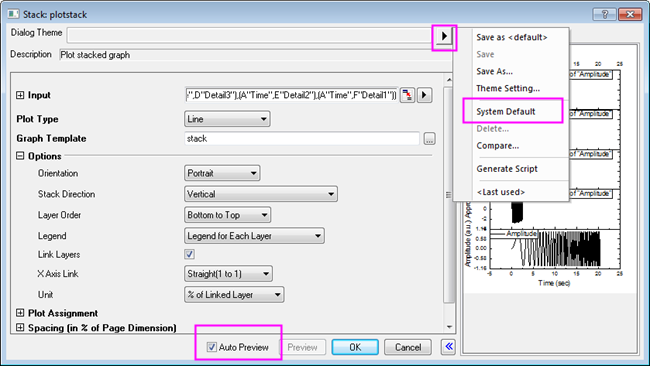Open the Legend for Each Layer dropdown
The width and height of the screenshot is (650, 366).
pyautogui.click(x=254, y=236)
